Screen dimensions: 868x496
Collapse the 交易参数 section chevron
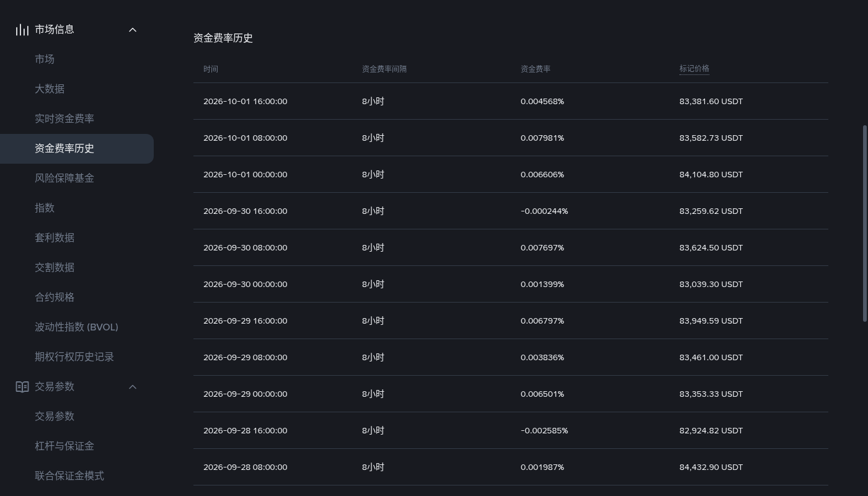[133, 387]
